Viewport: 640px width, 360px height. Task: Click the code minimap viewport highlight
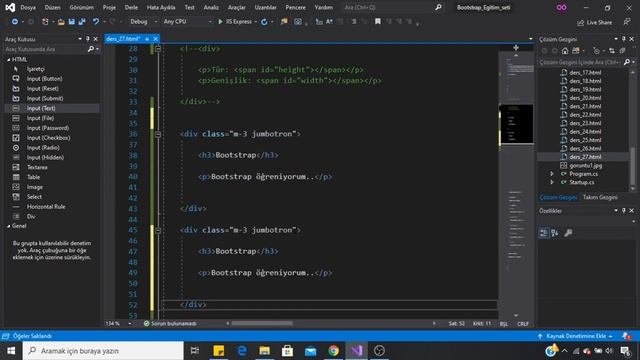click(x=516, y=124)
